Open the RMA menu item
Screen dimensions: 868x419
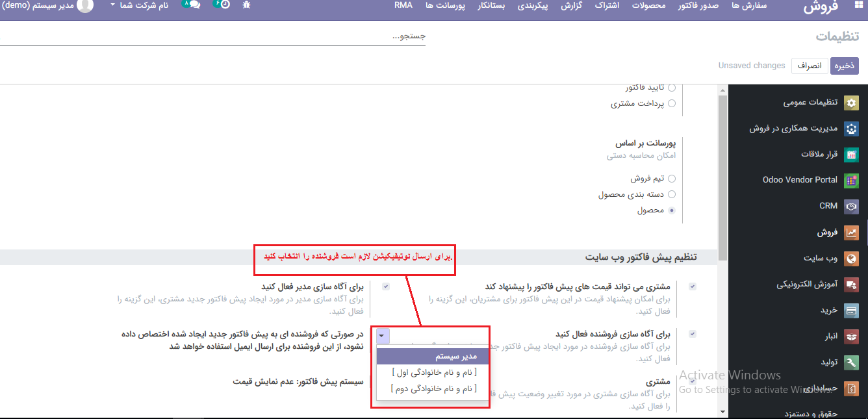(403, 5)
